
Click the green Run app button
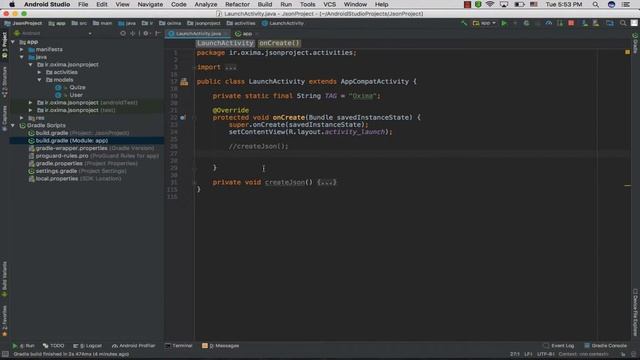pos(504,23)
